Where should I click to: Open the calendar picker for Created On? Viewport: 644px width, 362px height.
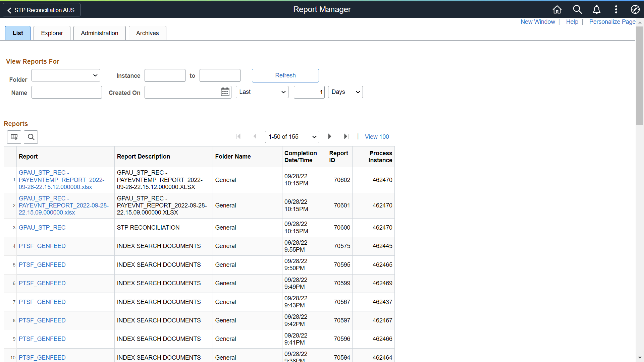coord(225,92)
